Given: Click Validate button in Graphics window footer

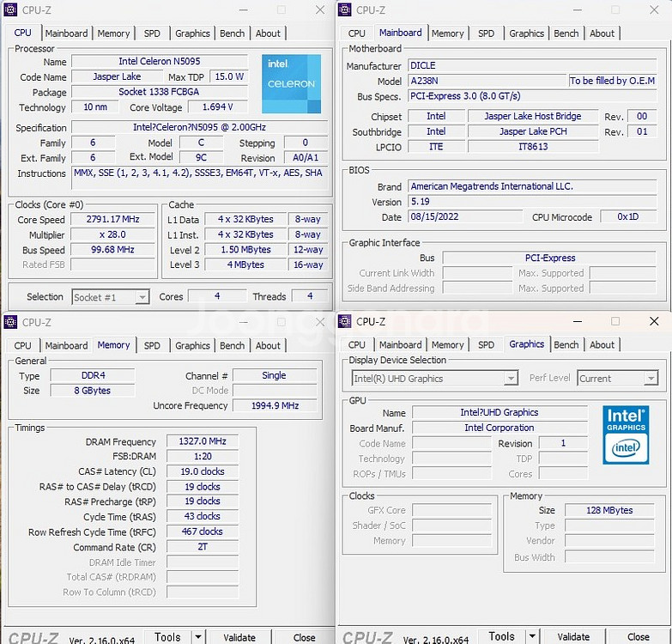Looking at the screenshot, I should click(573, 636).
